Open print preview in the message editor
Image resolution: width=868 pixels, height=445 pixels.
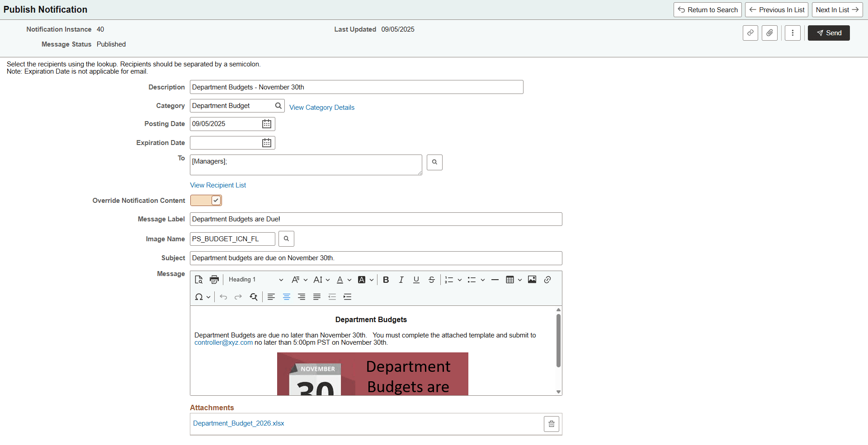coord(198,279)
